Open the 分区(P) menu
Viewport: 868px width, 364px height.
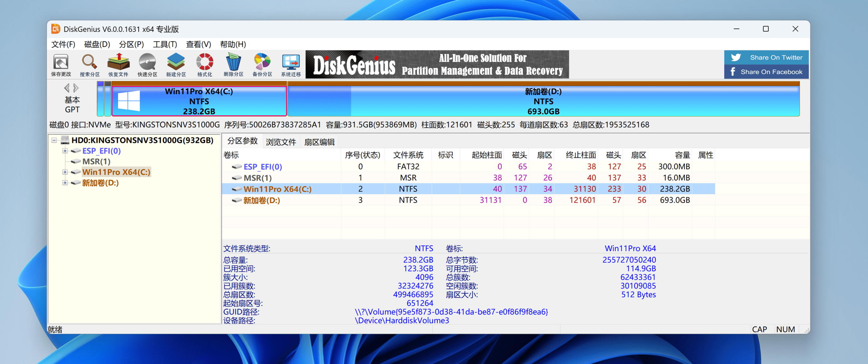tap(132, 44)
